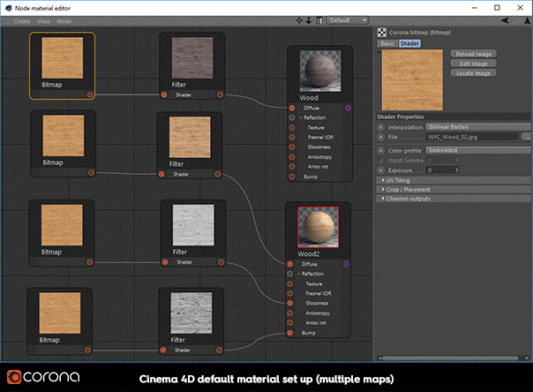The height and width of the screenshot is (392, 533).
Task: Click the Exposure value field
Action: (440, 170)
